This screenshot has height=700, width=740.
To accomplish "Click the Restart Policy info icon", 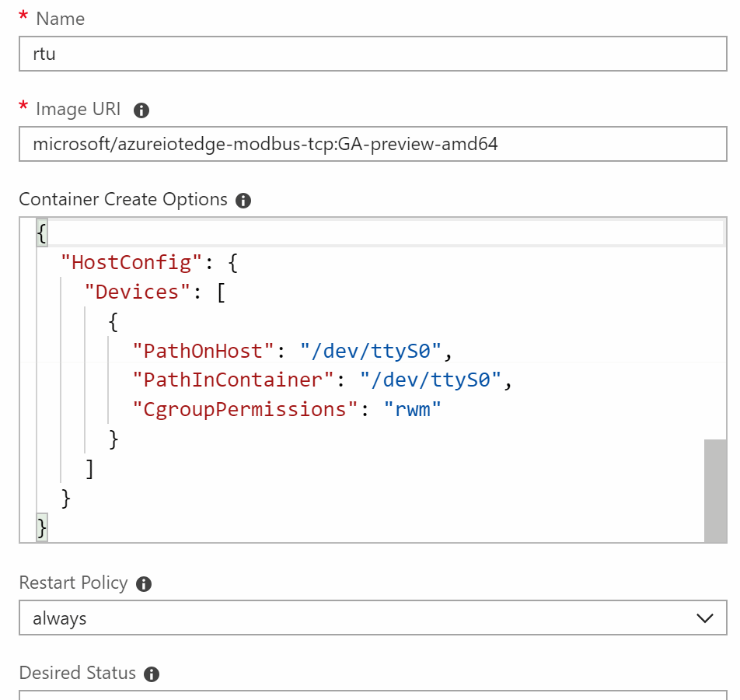I will [143, 584].
